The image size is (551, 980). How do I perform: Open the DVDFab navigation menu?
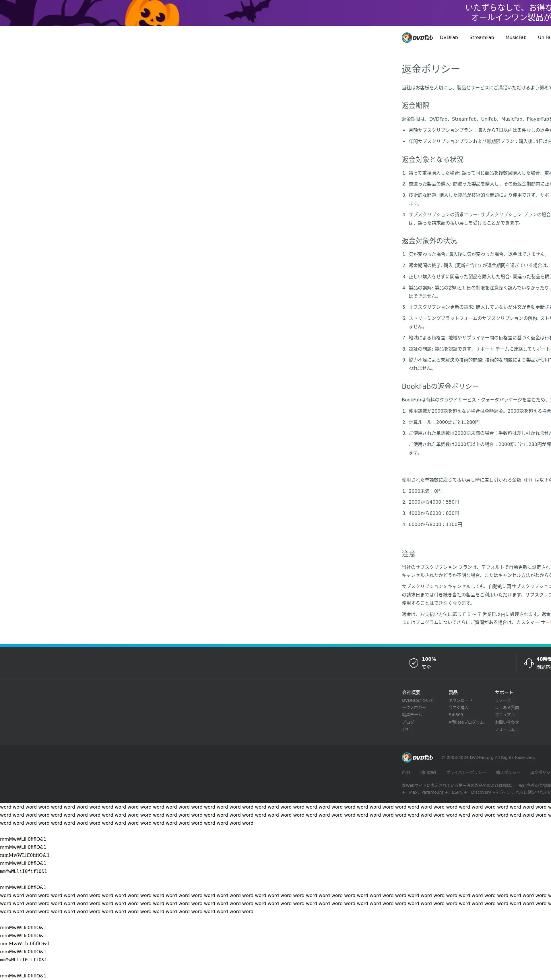[449, 38]
